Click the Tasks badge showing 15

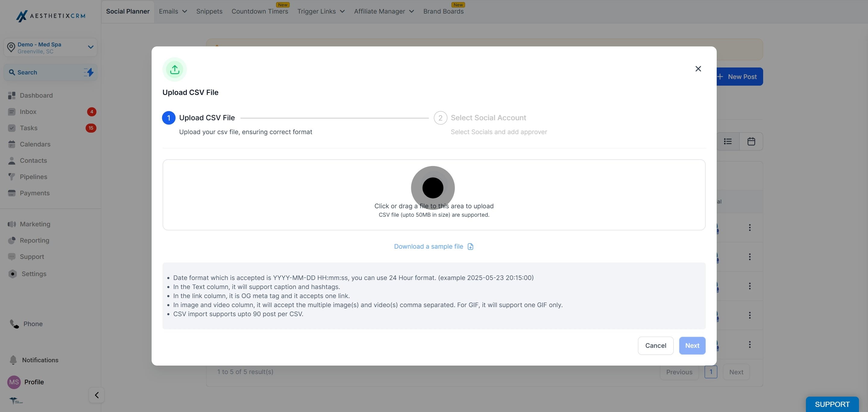click(x=91, y=128)
